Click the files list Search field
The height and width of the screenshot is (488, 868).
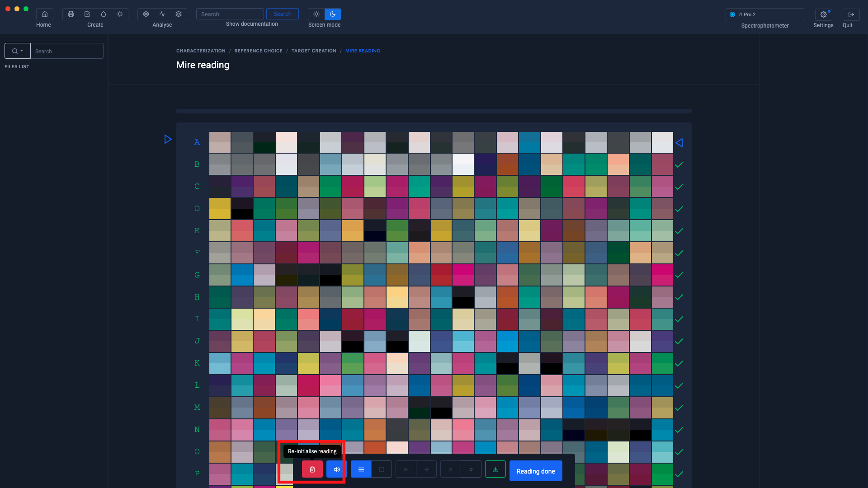(x=67, y=51)
